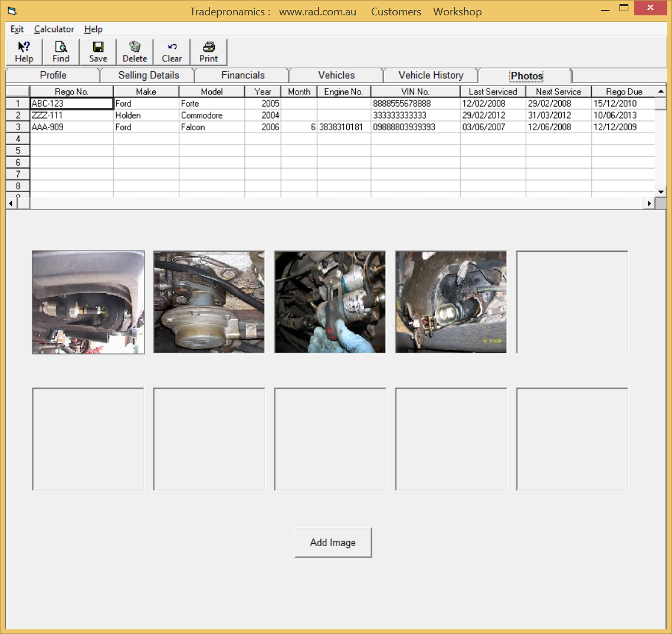Screen dimensions: 672x634
Task: Print using the printer icon
Action: click(x=208, y=52)
